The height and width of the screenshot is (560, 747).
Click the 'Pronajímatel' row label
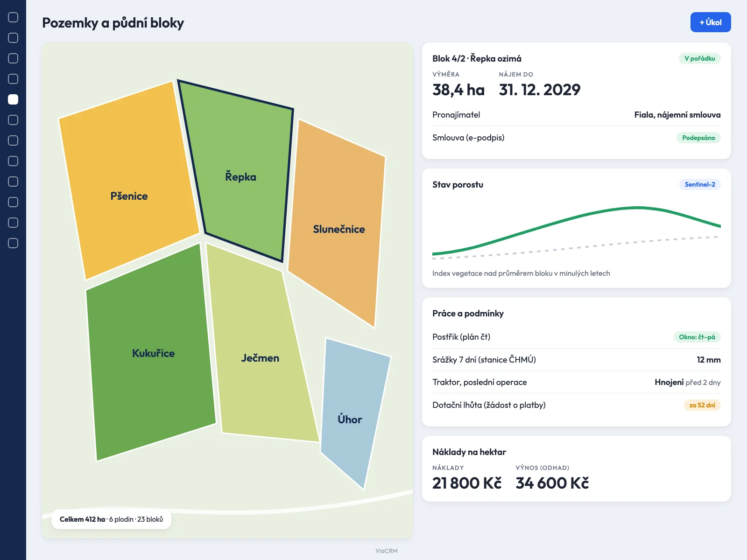click(x=456, y=115)
